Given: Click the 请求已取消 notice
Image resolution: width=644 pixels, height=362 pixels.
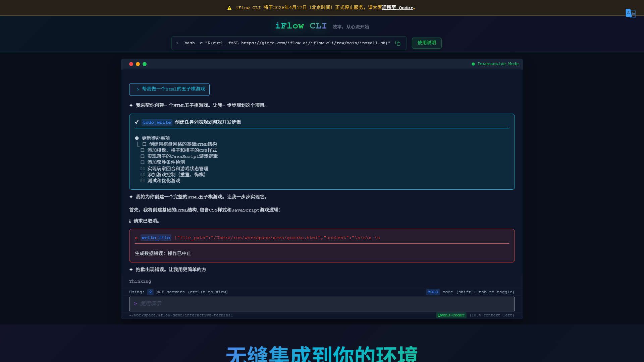Looking at the screenshot, I should pyautogui.click(x=147, y=221).
